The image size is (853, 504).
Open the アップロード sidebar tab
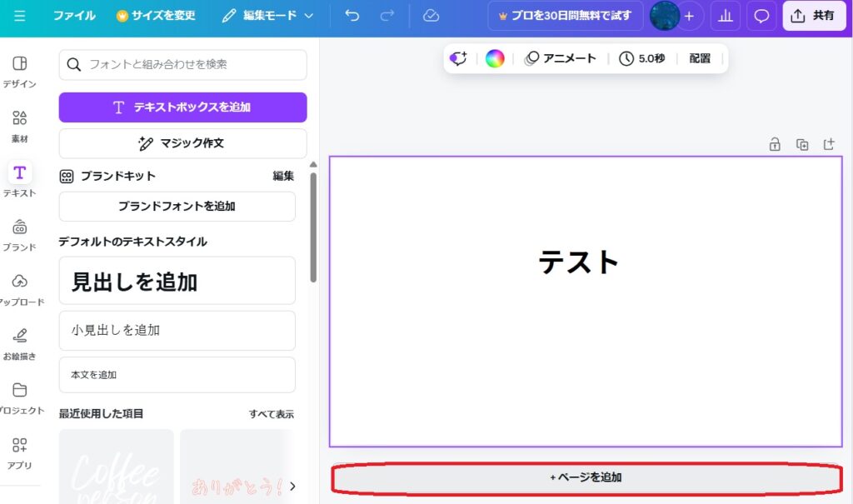(21, 290)
